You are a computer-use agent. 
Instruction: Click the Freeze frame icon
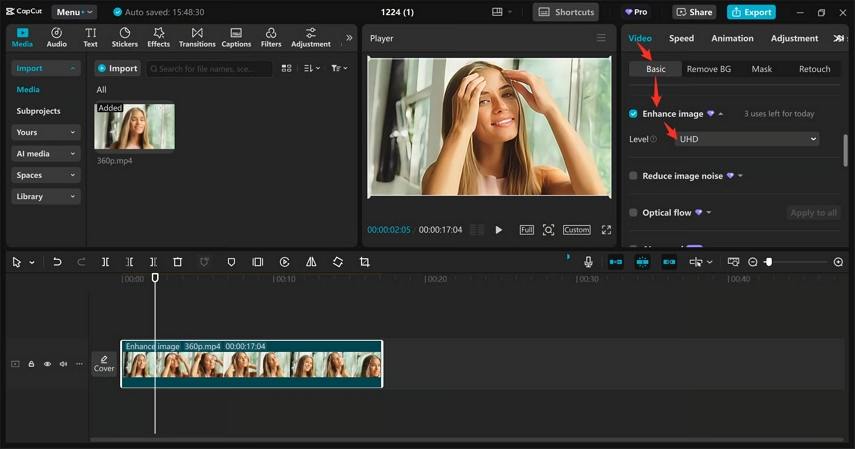(x=258, y=262)
